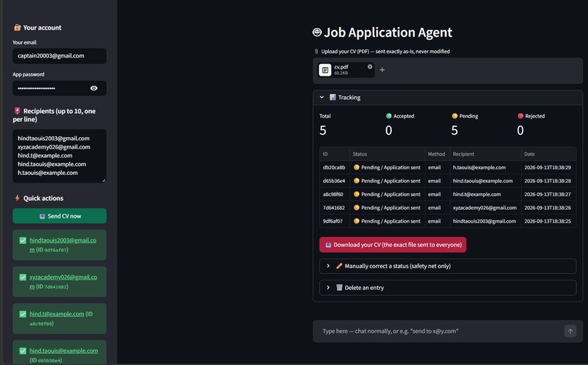Click the paperclip icon by Upload your CV
Image resolution: width=588 pixels, height=365 pixels.
point(316,51)
